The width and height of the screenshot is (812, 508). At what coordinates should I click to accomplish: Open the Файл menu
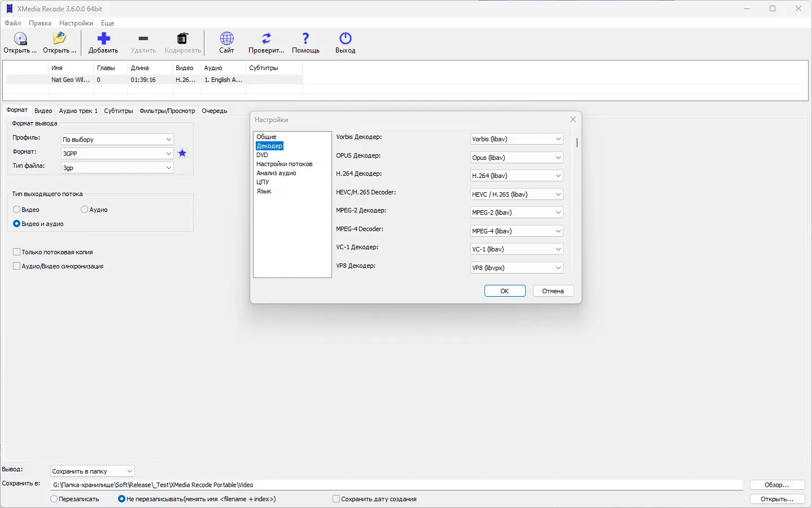point(13,23)
